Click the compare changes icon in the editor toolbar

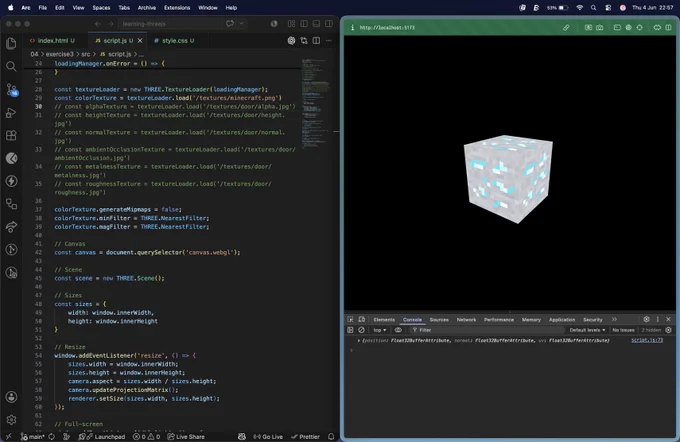(304, 40)
